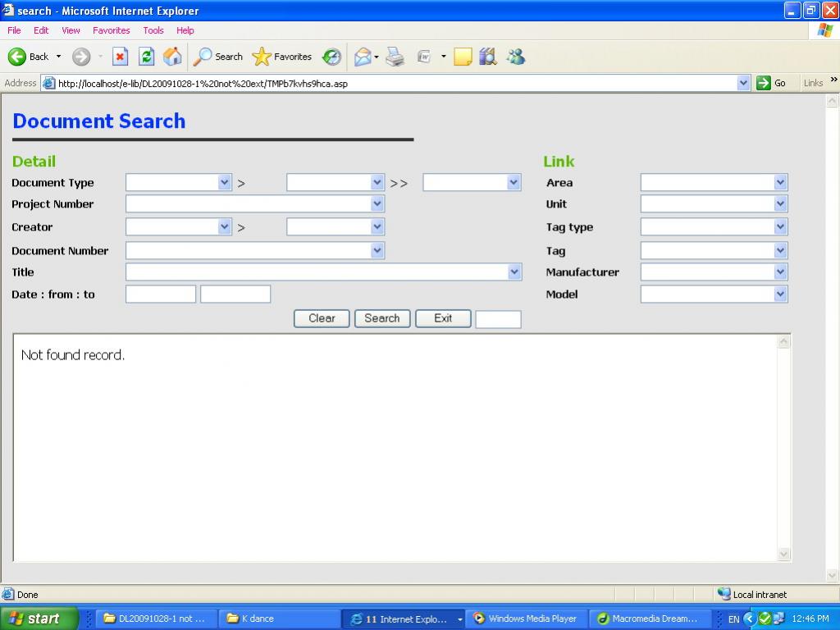Click the Stop loading icon

point(120,57)
